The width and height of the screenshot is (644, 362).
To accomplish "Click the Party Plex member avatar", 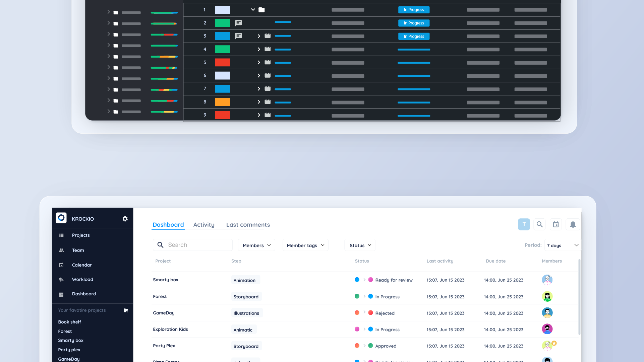I will [x=548, y=345].
